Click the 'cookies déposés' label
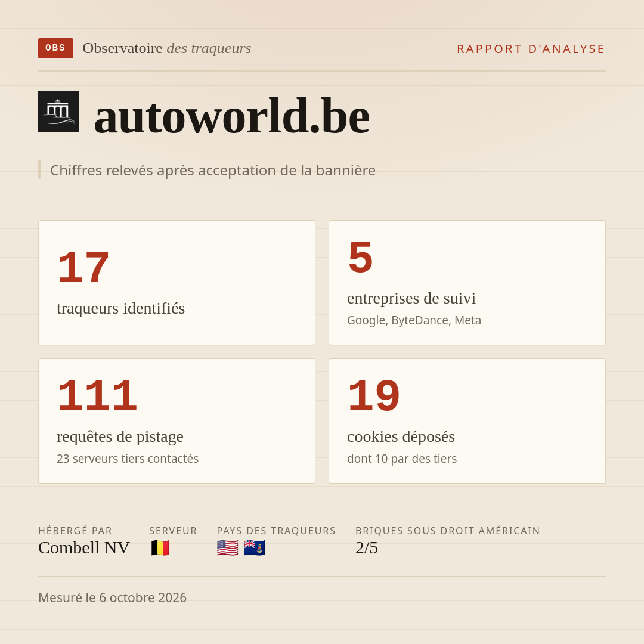 click(x=401, y=436)
